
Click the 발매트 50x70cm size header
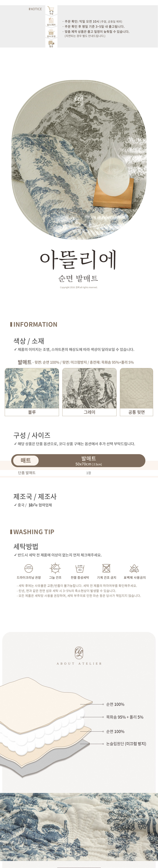88,461
